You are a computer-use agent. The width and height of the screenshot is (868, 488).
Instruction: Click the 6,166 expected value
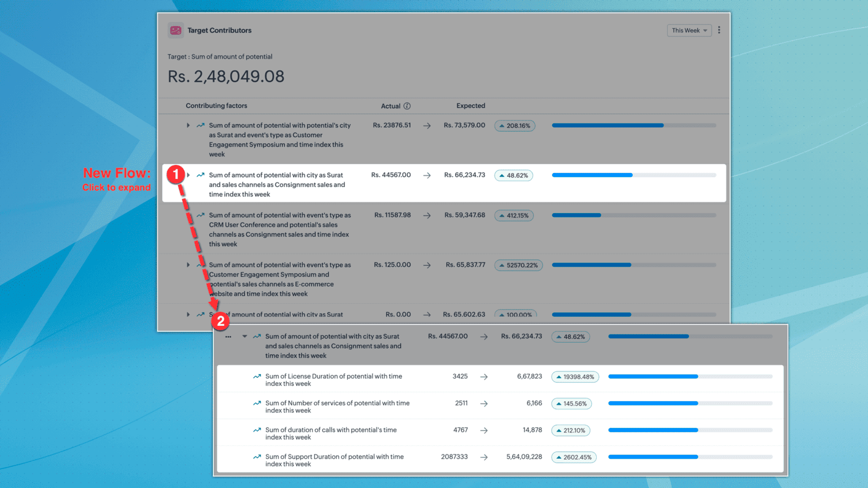click(534, 403)
